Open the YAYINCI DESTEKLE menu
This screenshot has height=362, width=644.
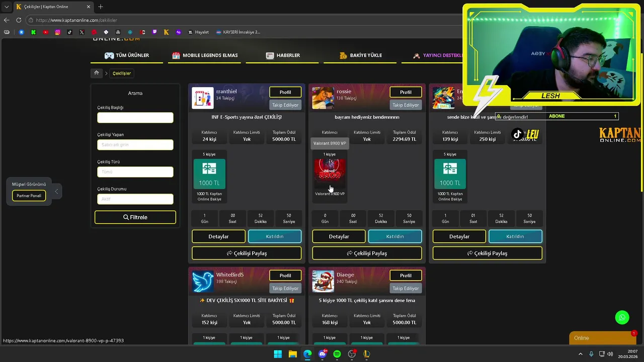438,55
